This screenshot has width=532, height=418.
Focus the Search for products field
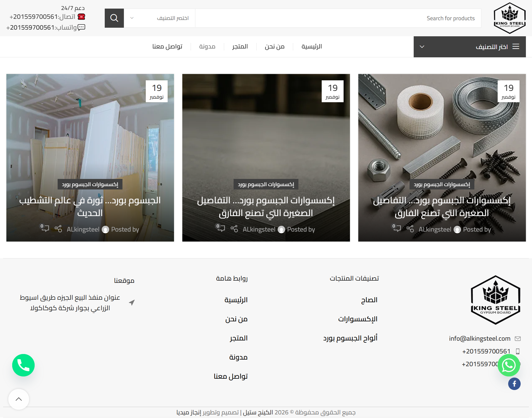tap(338, 18)
